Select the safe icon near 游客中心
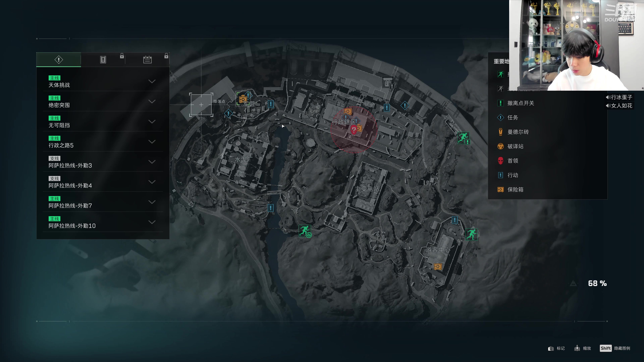Image resolution: width=644 pixels, height=362 pixels. pyautogui.click(x=438, y=266)
